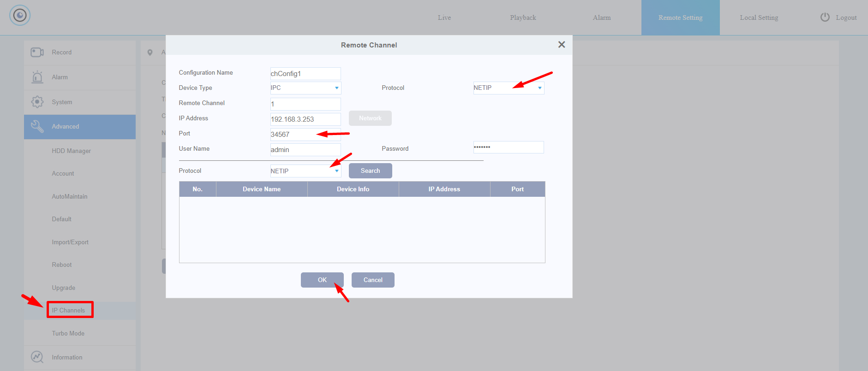Click the Alarm siren icon in sidebar
The width and height of the screenshot is (868, 371).
click(x=37, y=77)
